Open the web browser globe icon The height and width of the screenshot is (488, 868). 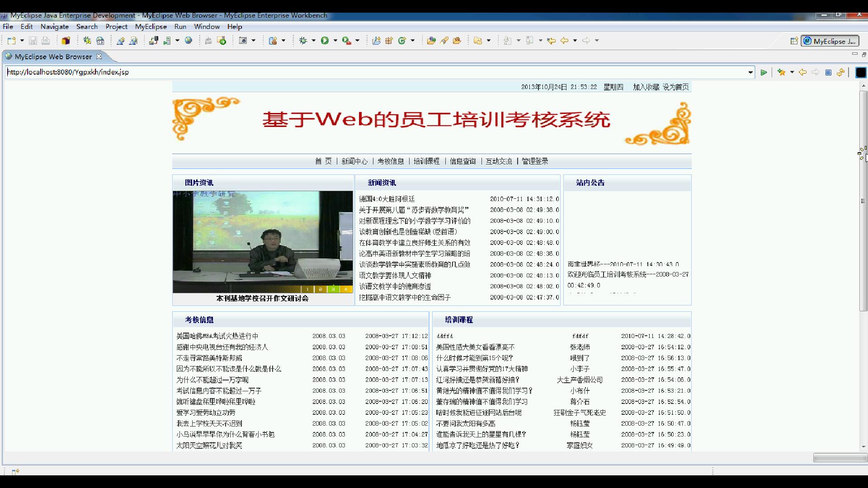(189, 41)
